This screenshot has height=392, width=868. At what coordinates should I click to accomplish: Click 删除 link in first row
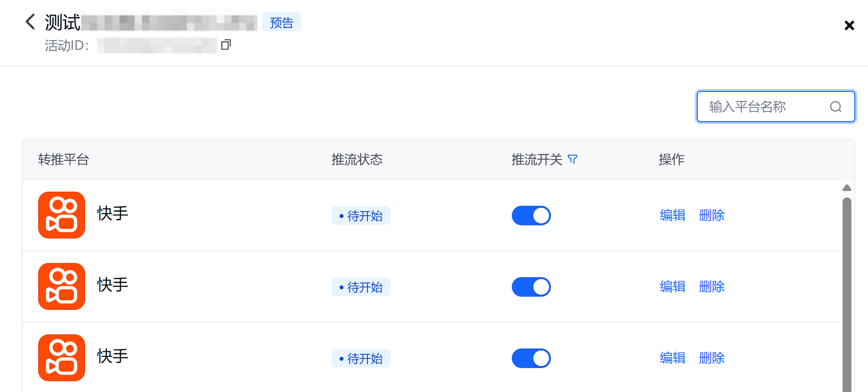(x=711, y=216)
